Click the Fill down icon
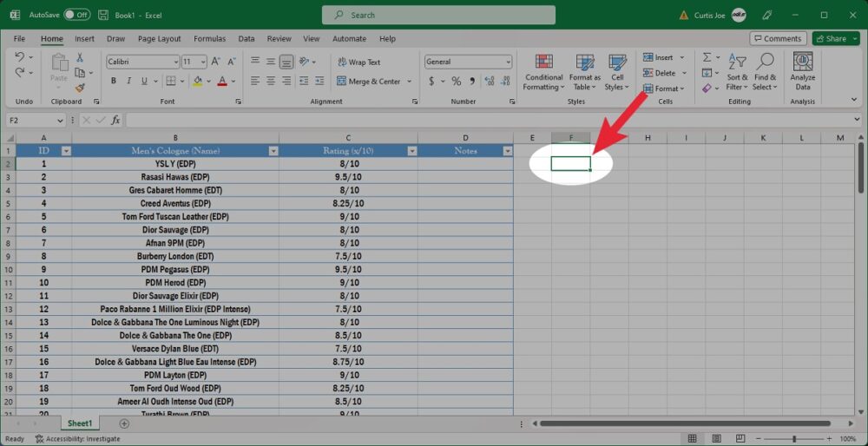Viewport: 868px width, 446px height. [x=707, y=73]
